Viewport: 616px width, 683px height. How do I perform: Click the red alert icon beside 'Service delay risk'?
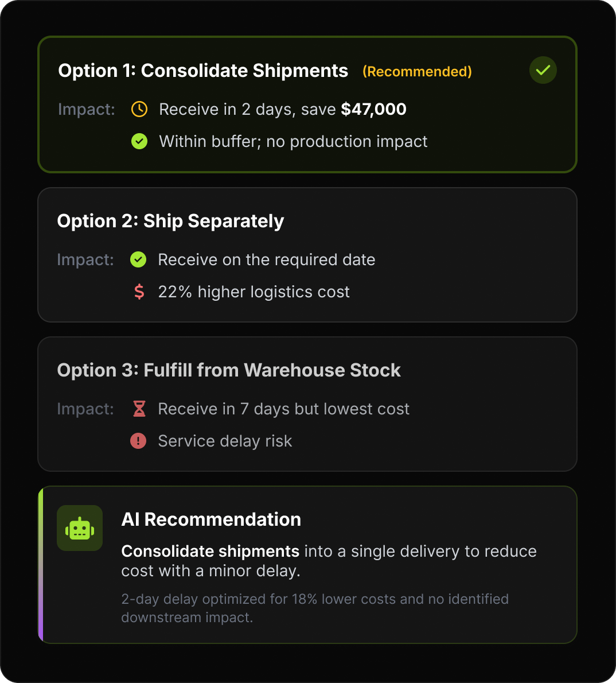tap(138, 441)
